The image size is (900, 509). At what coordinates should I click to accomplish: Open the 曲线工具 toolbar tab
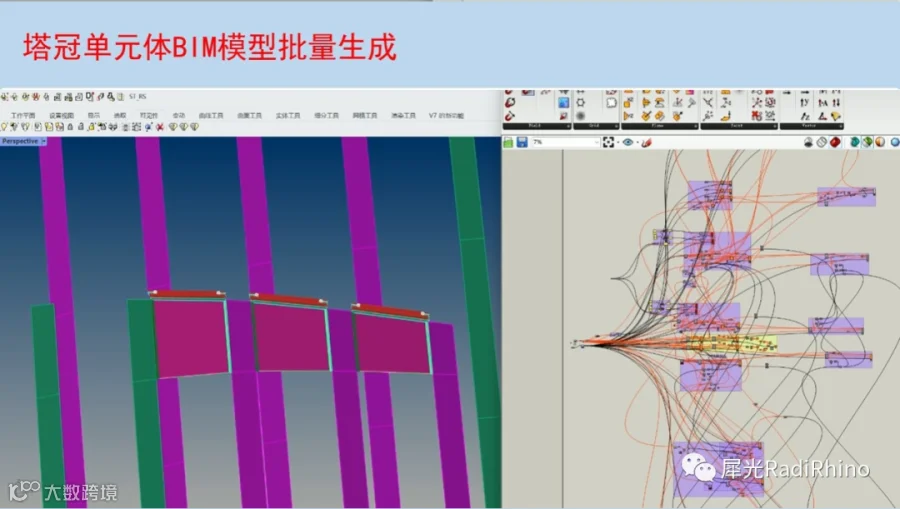[x=211, y=115]
